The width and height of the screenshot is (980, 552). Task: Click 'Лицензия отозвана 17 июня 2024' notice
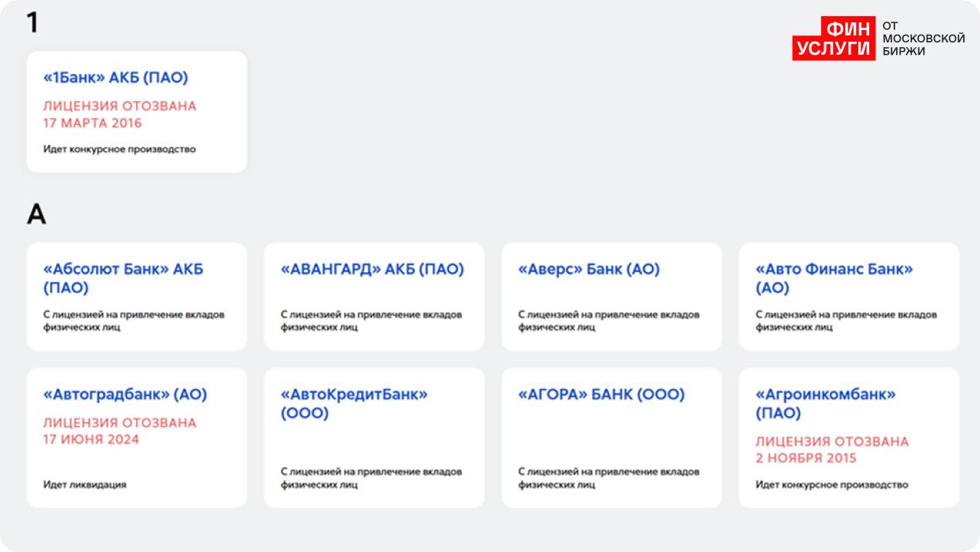119,431
